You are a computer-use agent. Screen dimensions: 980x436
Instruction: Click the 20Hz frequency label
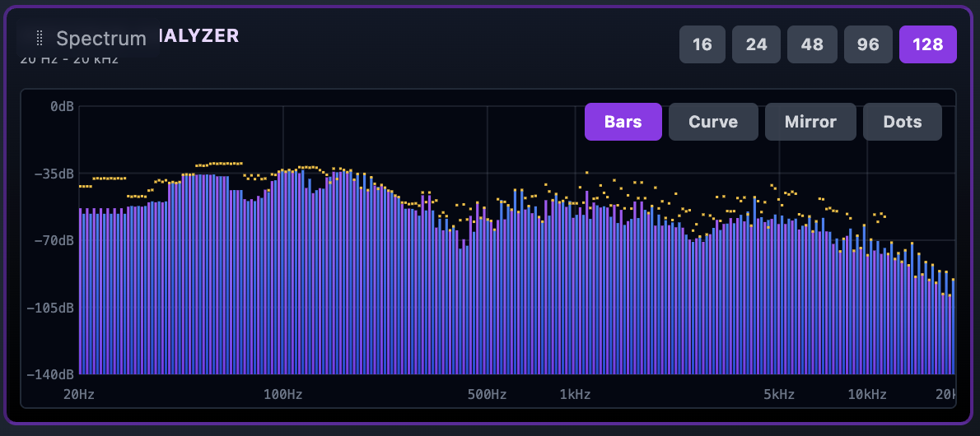point(79,394)
